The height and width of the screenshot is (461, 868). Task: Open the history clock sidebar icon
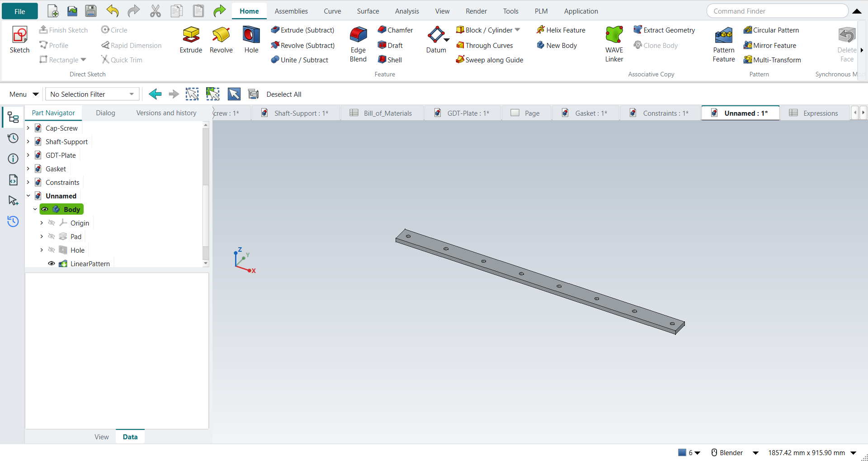(13, 138)
